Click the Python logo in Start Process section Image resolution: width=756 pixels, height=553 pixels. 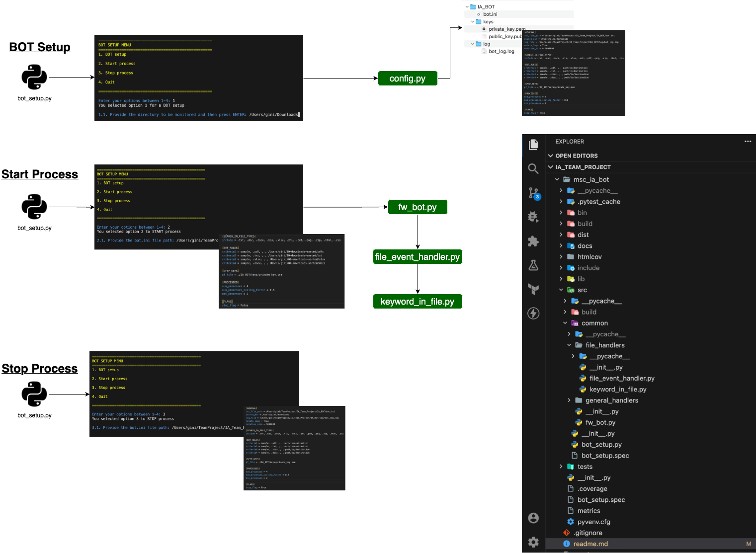34,207
